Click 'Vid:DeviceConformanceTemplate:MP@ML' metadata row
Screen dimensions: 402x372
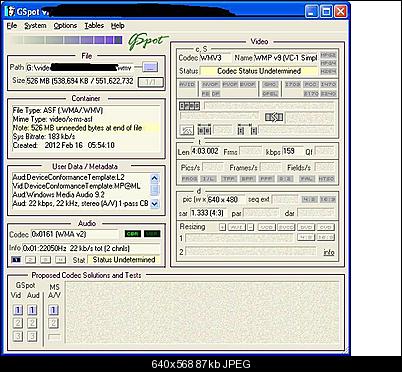tap(76, 186)
